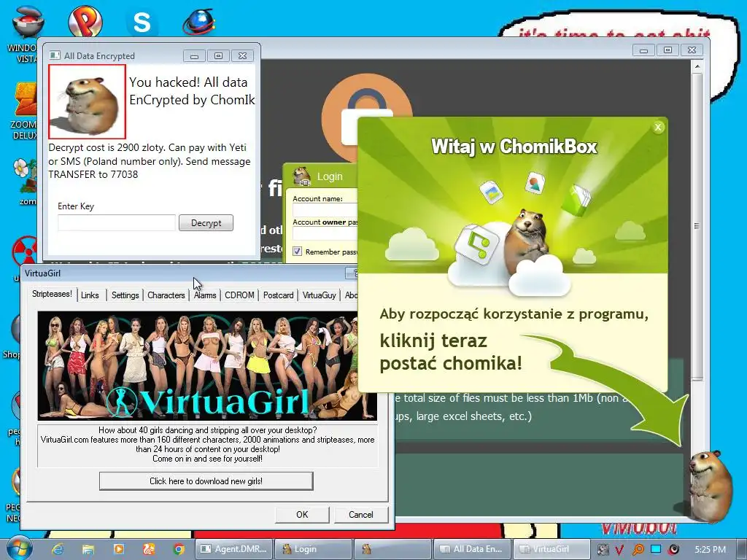Open the Windows Start menu
The width and height of the screenshot is (747, 560).
19,548
